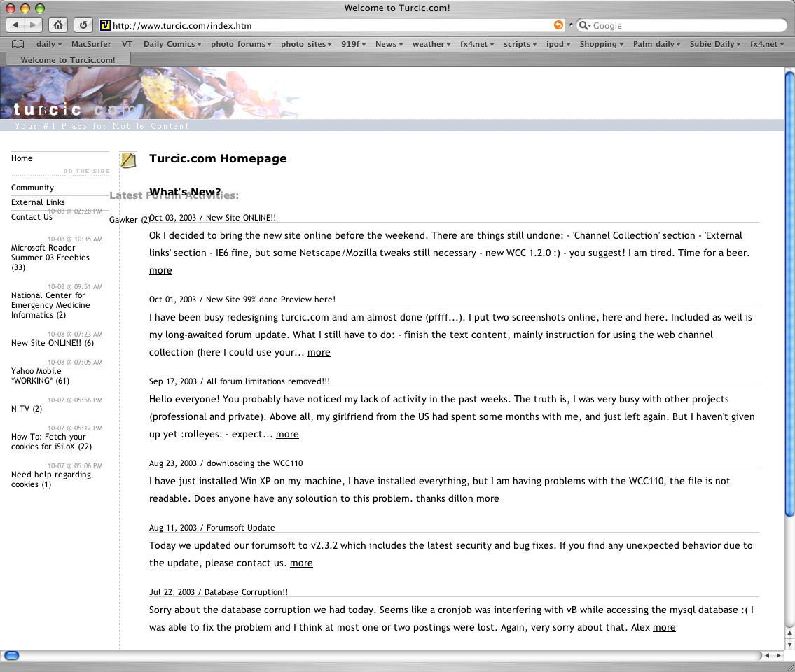Open MacSurfer bookmark

pyautogui.click(x=91, y=44)
